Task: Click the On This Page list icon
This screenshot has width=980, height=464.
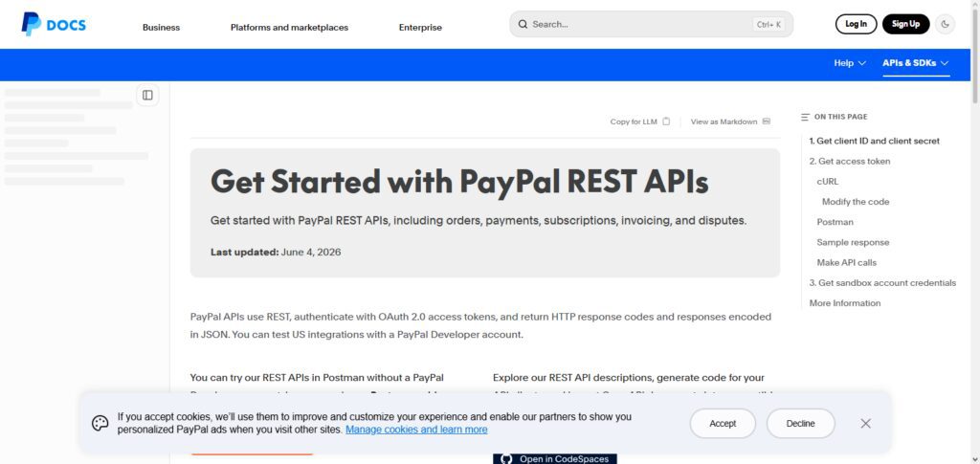Action: (x=805, y=117)
